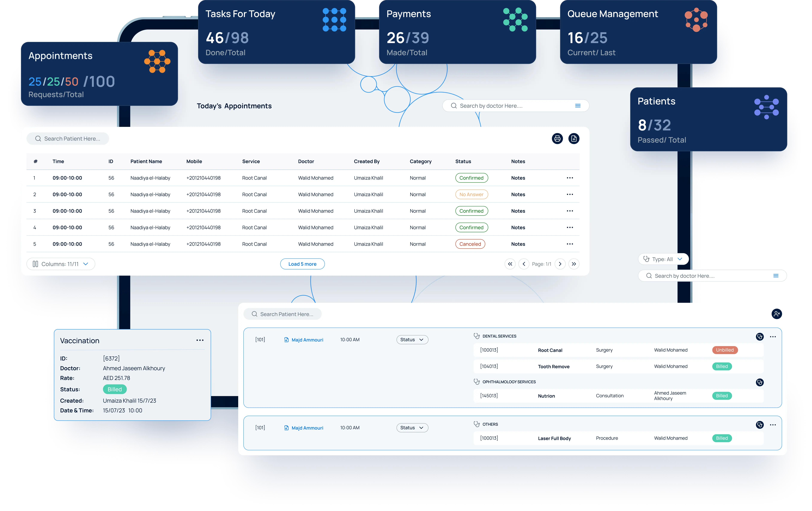Expand the Columns: 11/11 dropdown

pos(61,264)
